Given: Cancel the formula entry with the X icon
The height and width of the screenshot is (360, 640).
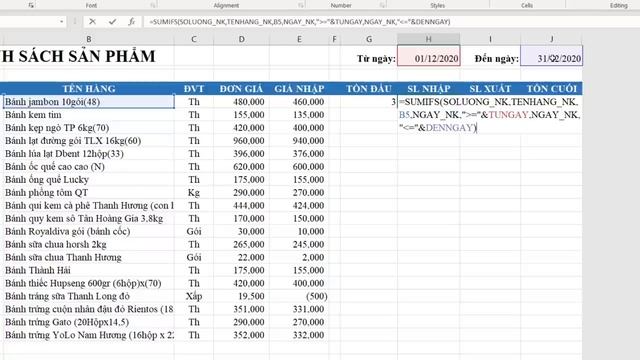Looking at the screenshot, I should coord(93,22).
